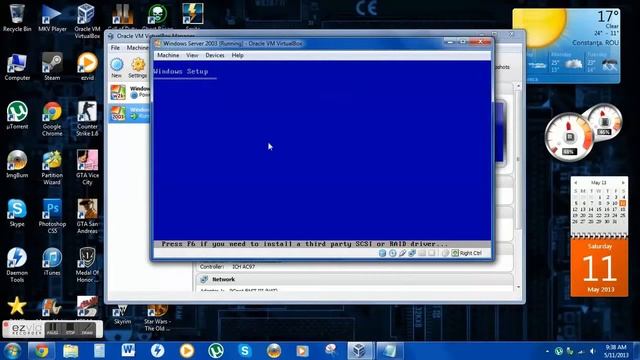
Task: Open Chrome from the taskbar
Action: coord(41,351)
